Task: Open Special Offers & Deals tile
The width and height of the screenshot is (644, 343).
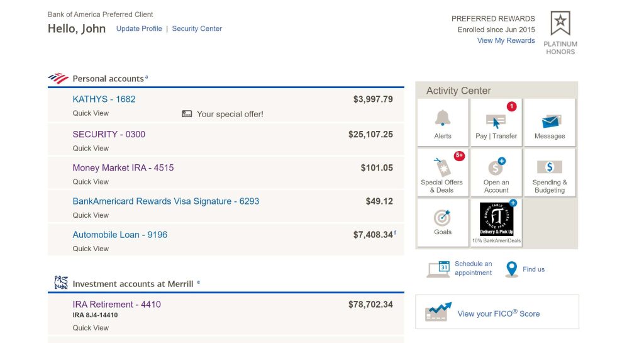Action: (x=441, y=169)
